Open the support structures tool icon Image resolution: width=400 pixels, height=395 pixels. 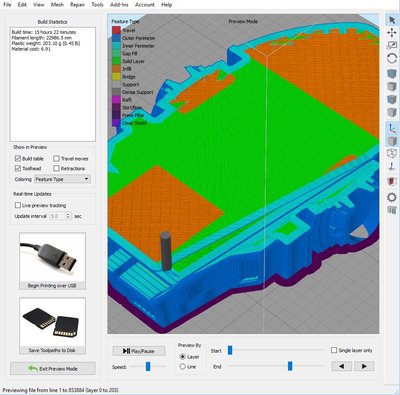coord(392,210)
